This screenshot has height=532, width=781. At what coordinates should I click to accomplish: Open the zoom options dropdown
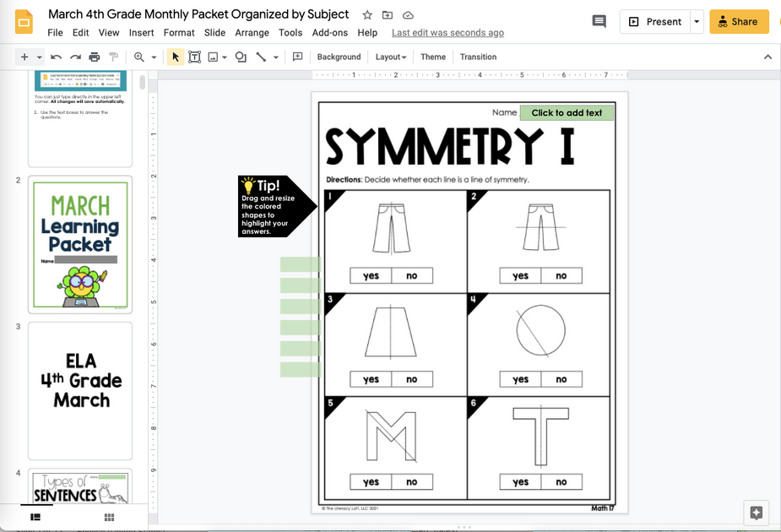point(154,57)
